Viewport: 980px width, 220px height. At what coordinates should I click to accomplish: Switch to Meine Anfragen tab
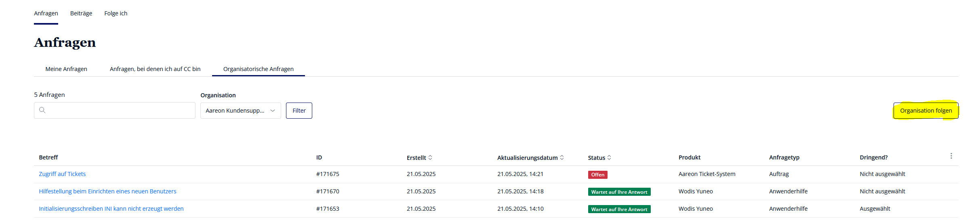66,69
